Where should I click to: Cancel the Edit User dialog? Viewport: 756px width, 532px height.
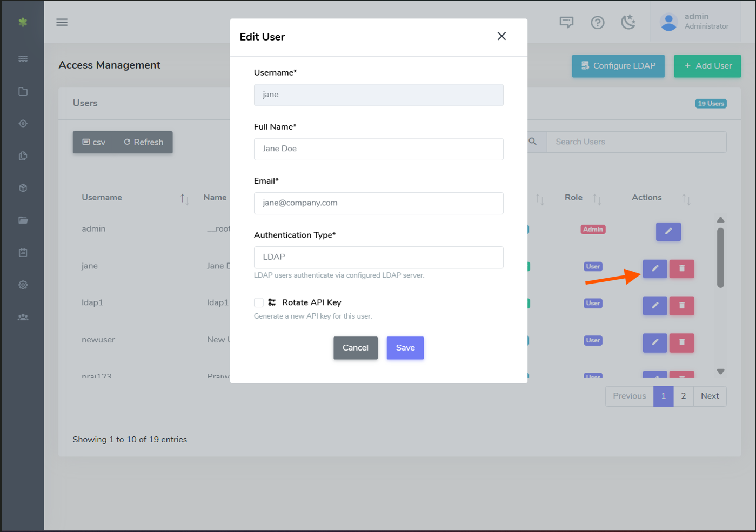355,348
